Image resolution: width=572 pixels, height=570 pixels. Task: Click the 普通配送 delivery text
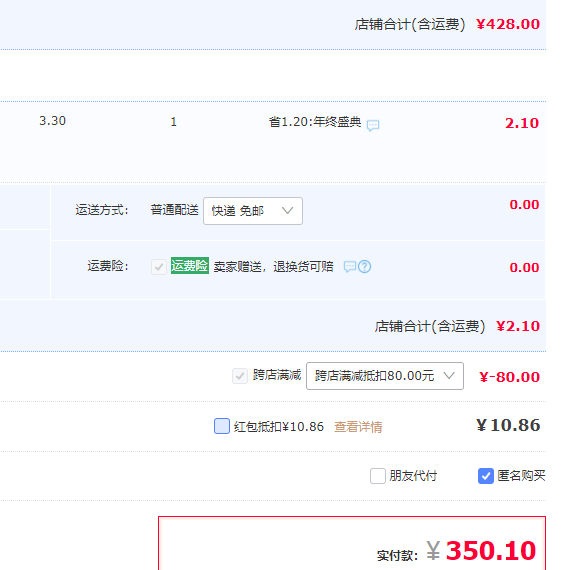(174, 210)
